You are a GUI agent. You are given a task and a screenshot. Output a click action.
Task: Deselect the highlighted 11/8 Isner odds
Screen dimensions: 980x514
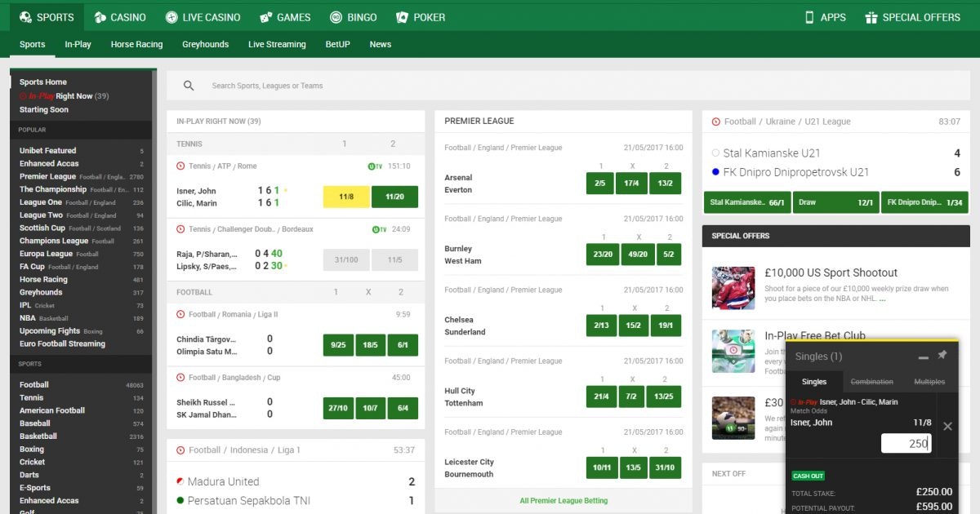coord(346,197)
